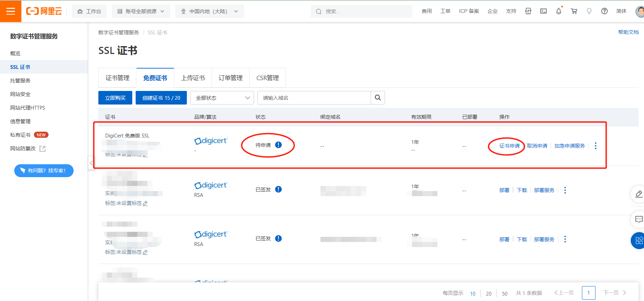The image size is (644, 301).
Task: Collapse the left sidebar arrow handle
Action: (x=91, y=163)
